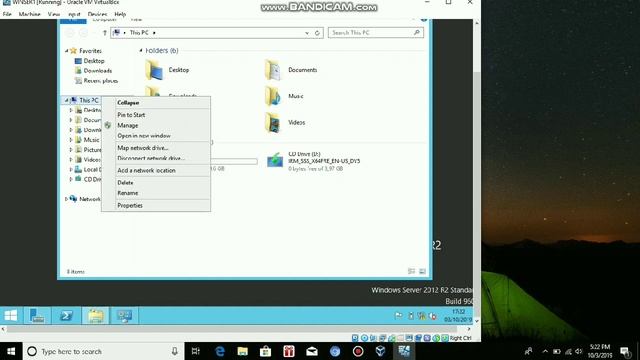Select the CD Drive icon

pyautogui.click(x=275, y=160)
